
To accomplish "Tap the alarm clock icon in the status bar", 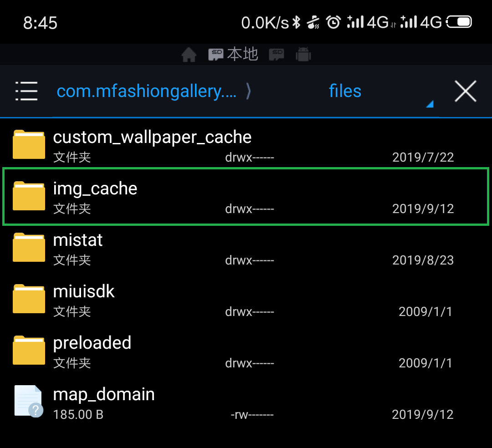I will tap(334, 22).
